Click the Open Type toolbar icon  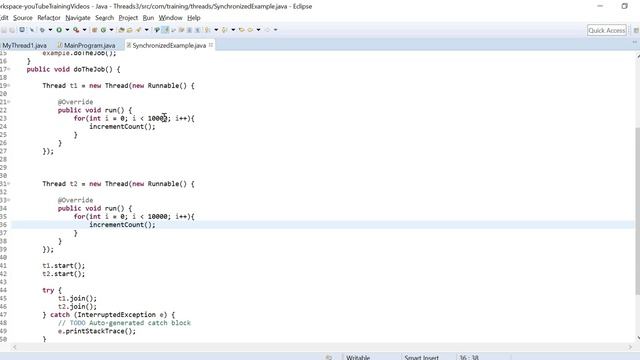[121, 30]
